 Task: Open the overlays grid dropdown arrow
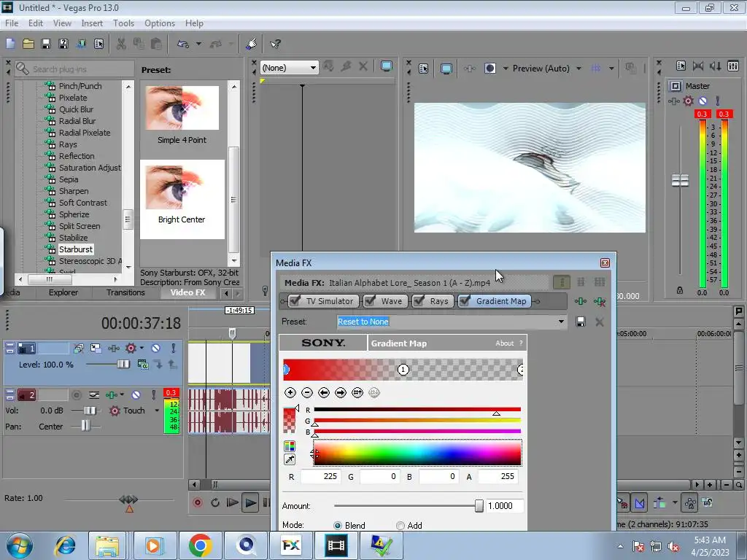coord(611,69)
